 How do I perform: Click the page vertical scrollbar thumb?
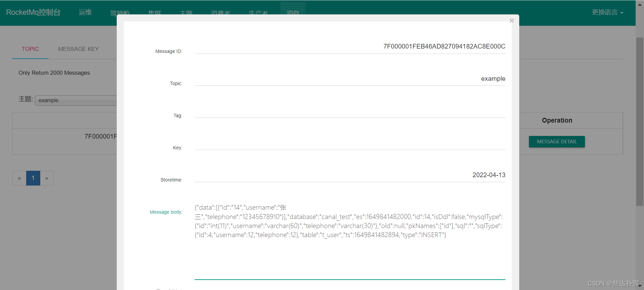[640, 122]
